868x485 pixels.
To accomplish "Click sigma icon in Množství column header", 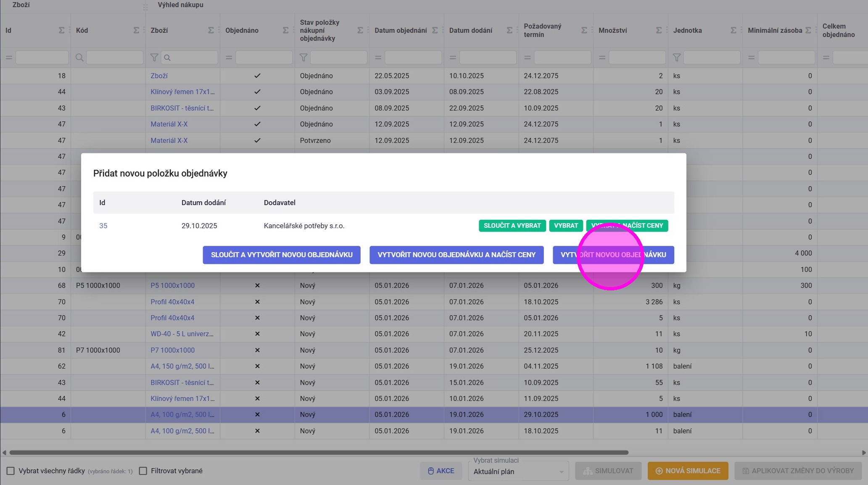I will (x=659, y=30).
